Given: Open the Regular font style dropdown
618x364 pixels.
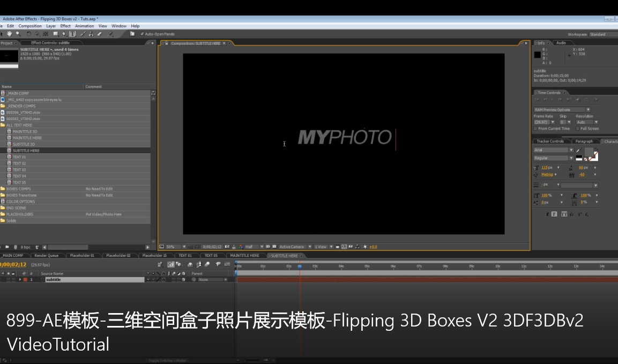Looking at the screenshot, I should tap(553, 158).
